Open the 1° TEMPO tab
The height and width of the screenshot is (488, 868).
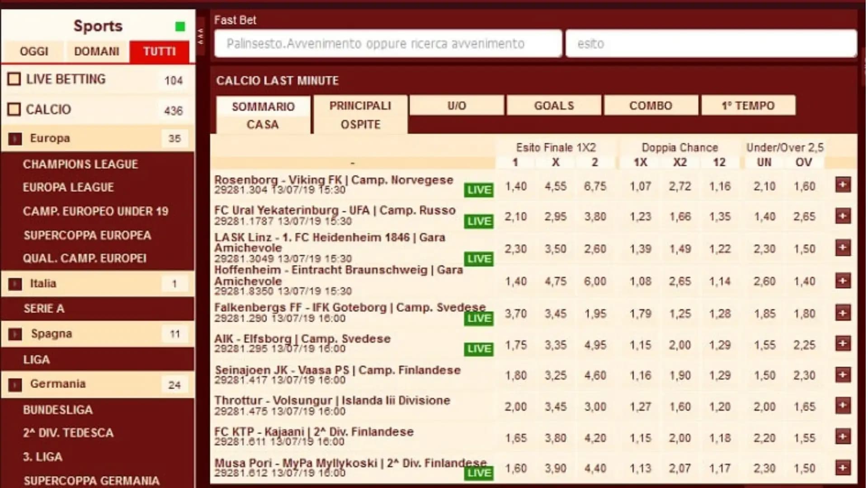pyautogui.click(x=748, y=105)
